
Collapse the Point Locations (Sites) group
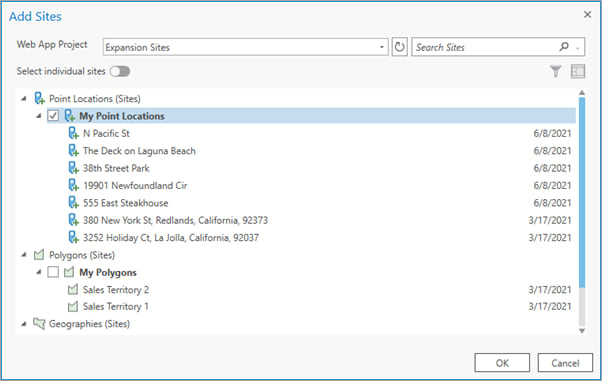click(x=24, y=99)
